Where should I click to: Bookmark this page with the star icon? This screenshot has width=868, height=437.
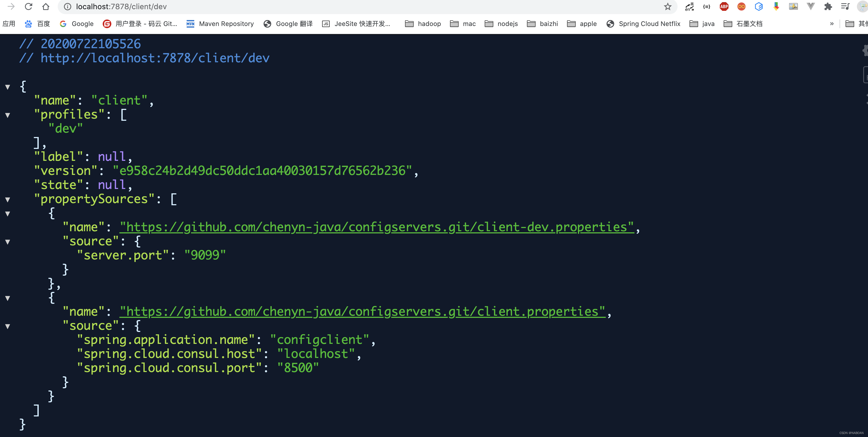coord(668,6)
